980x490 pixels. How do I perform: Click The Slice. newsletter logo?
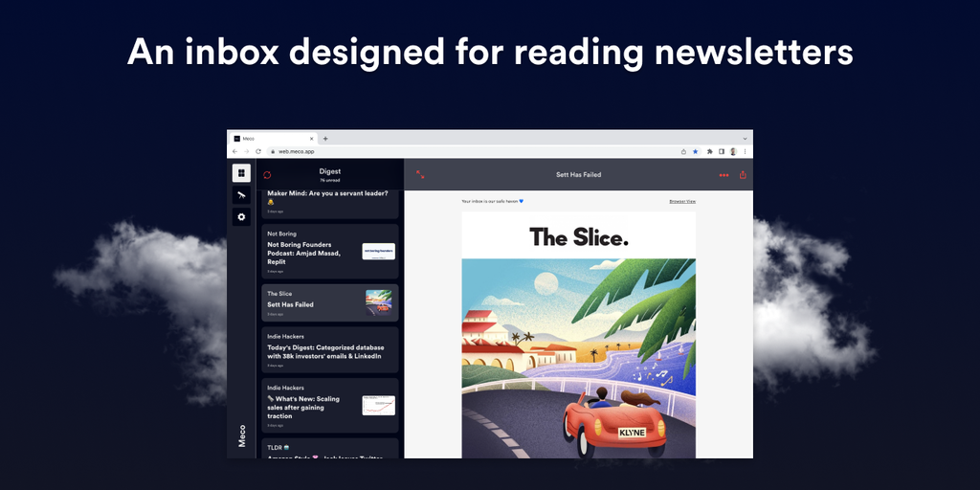(x=579, y=237)
